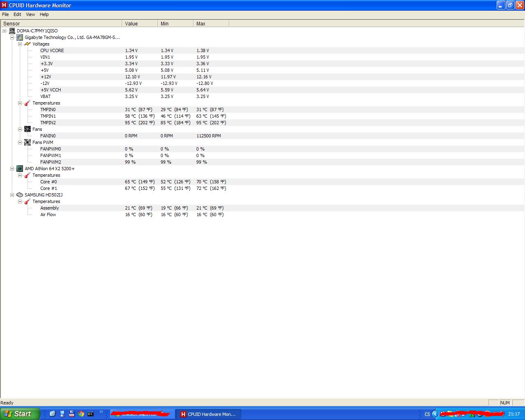Open the command prompt quick launch icon

click(x=91, y=414)
